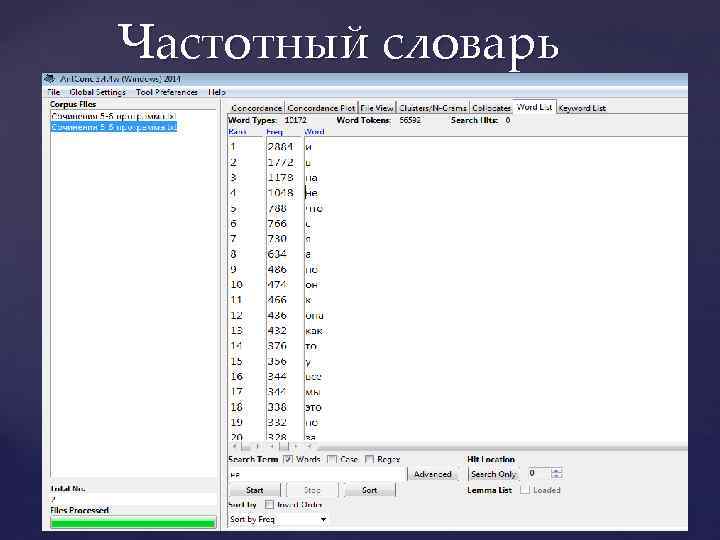The image size is (720, 540).
Task: Switch to the Concordance Plot tab
Action: [x=321, y=108]
